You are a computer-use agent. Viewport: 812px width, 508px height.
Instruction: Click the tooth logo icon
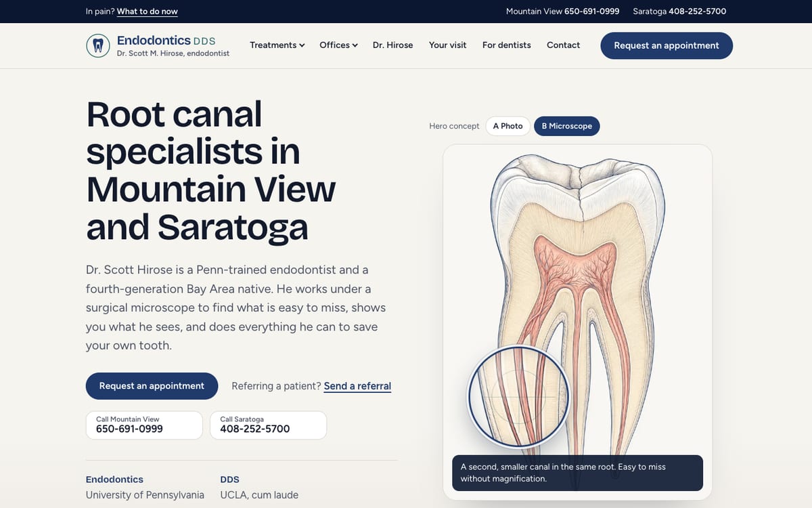coord(98,45)
